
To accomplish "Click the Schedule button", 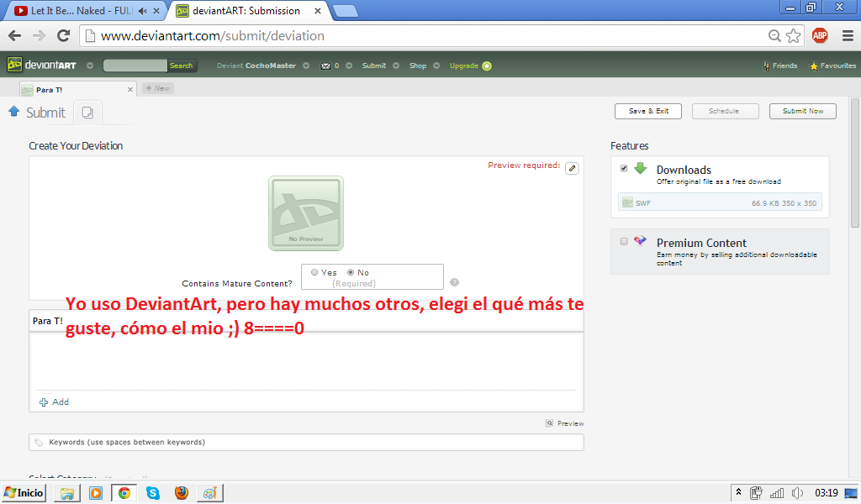I will (726, 112).
